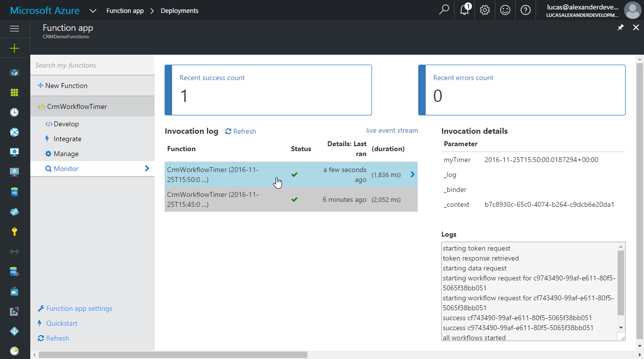
Task: Expand details arrow on first invocation row
Action: click(412, 175)
